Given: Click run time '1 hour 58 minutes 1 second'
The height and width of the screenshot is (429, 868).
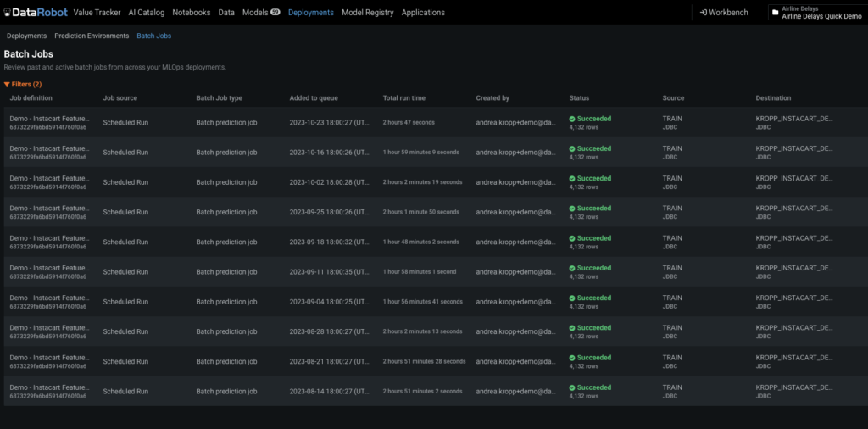Looking at the screenshot, I should tap(420, 272).
